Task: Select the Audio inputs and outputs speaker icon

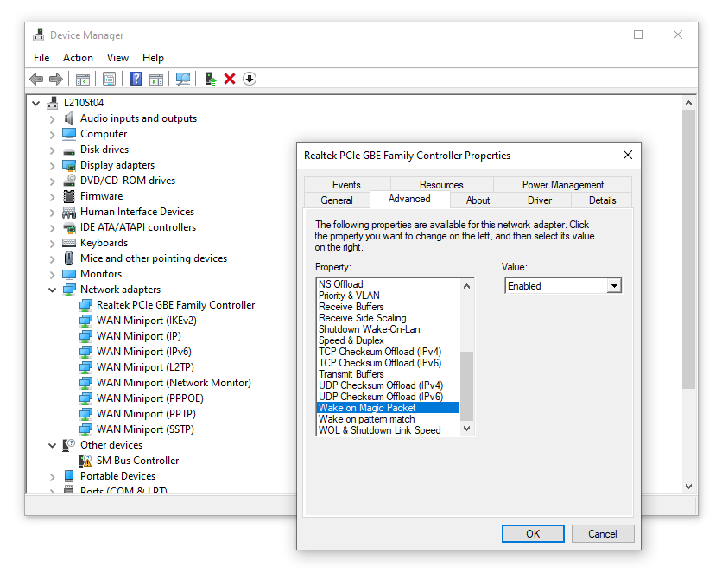Action: 69,118
